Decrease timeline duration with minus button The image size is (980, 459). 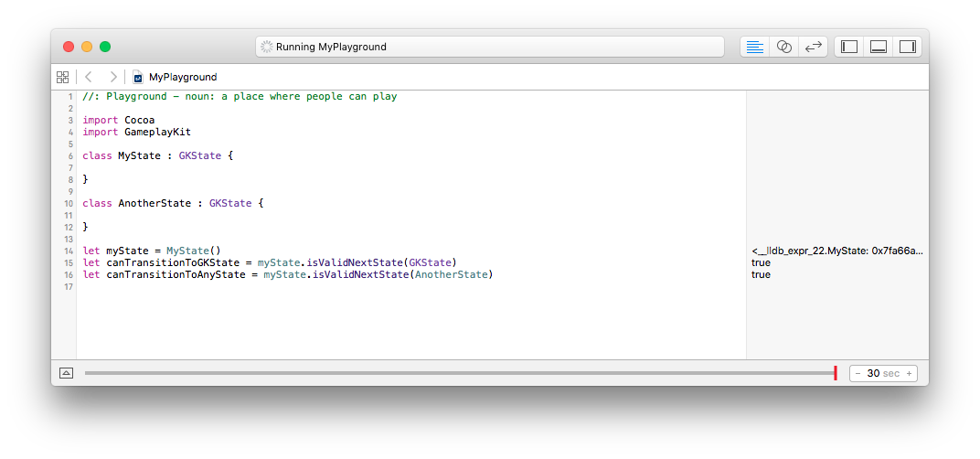coord(857,373)
